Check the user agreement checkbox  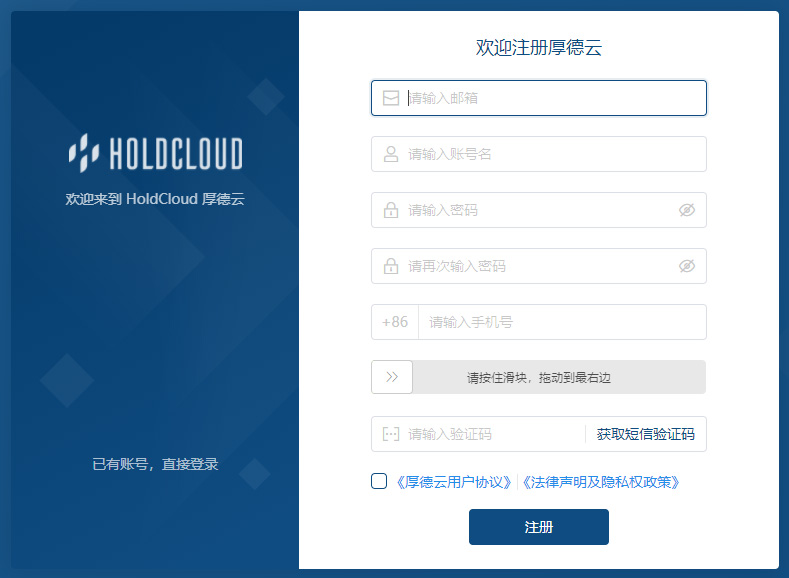[379, 481]
